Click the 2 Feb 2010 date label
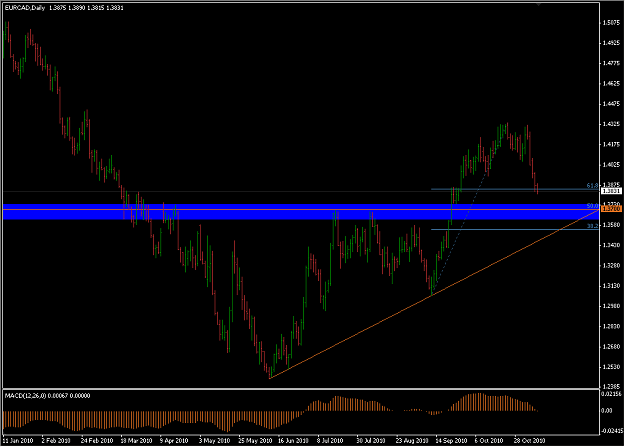 coord(56,441)
